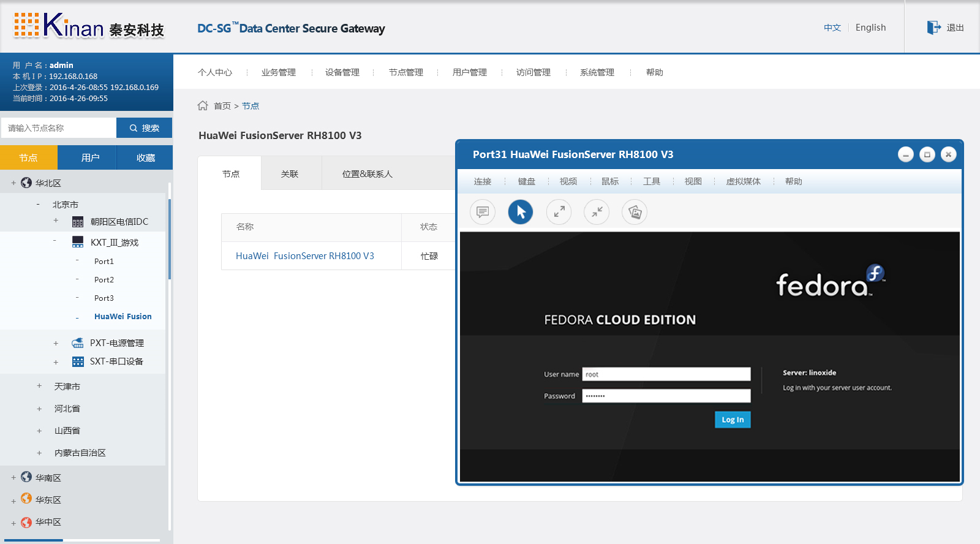Click the globe icon next to 华东区
The width and height of the screenshot is (980, 544).
coord(26,499)
